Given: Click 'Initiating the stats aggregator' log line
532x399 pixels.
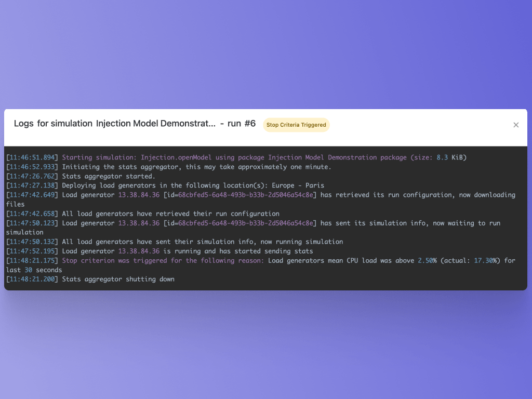Looking at the screenshot, I should [x=196, y=167].
